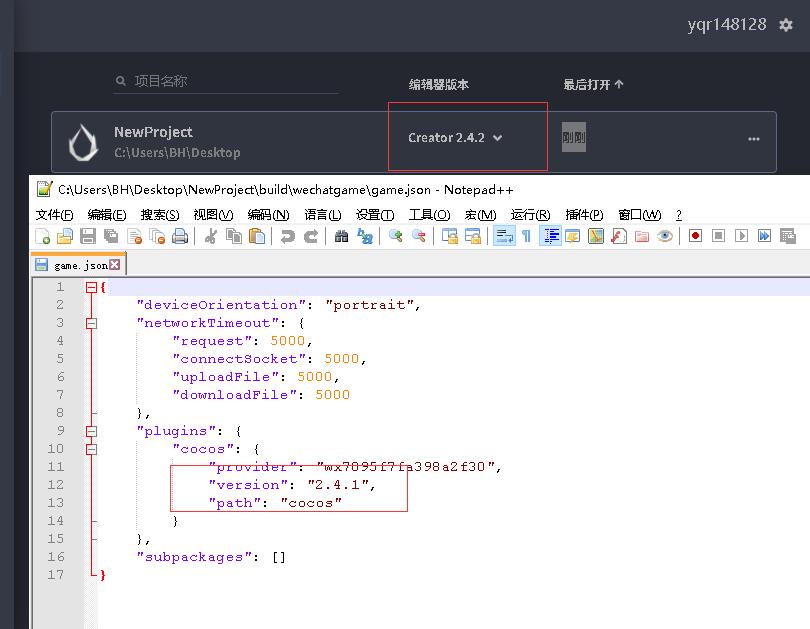This screenshot has width=810, height=629.
Task: Toggle the Word Wrap toolbar button
Action: point(504,236)
